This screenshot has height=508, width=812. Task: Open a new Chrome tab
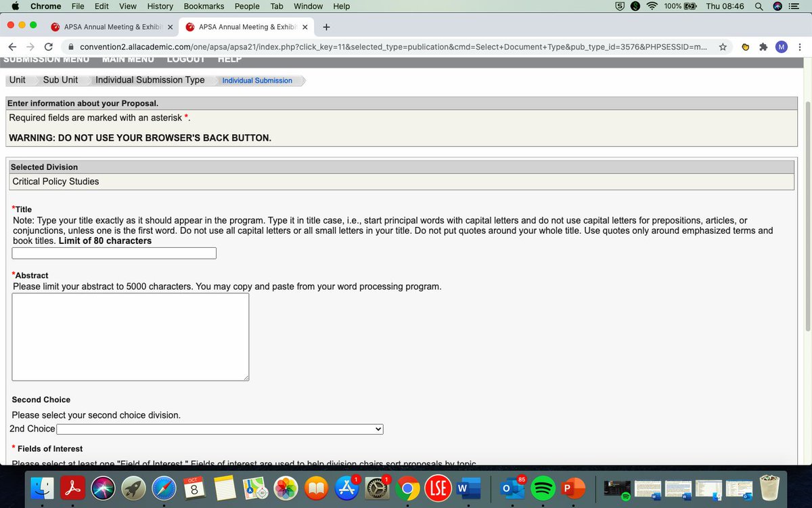pyautogui.click(x=326, y=27)
